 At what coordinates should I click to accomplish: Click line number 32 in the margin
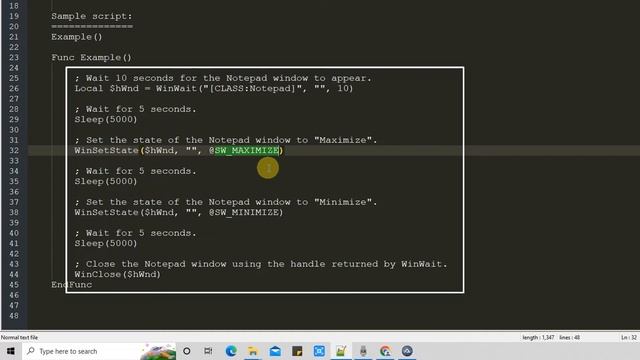tap(14, 151)
